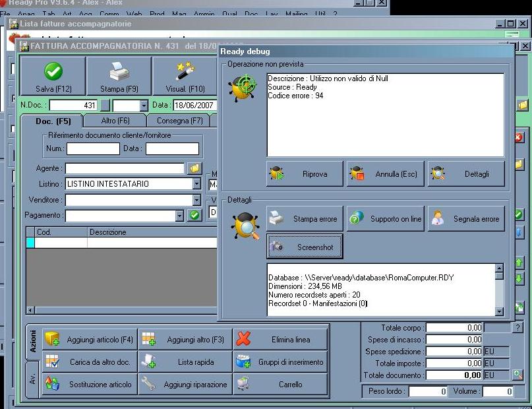
Task: Open the Lista rapida quick list
Action: pos(185,362)
